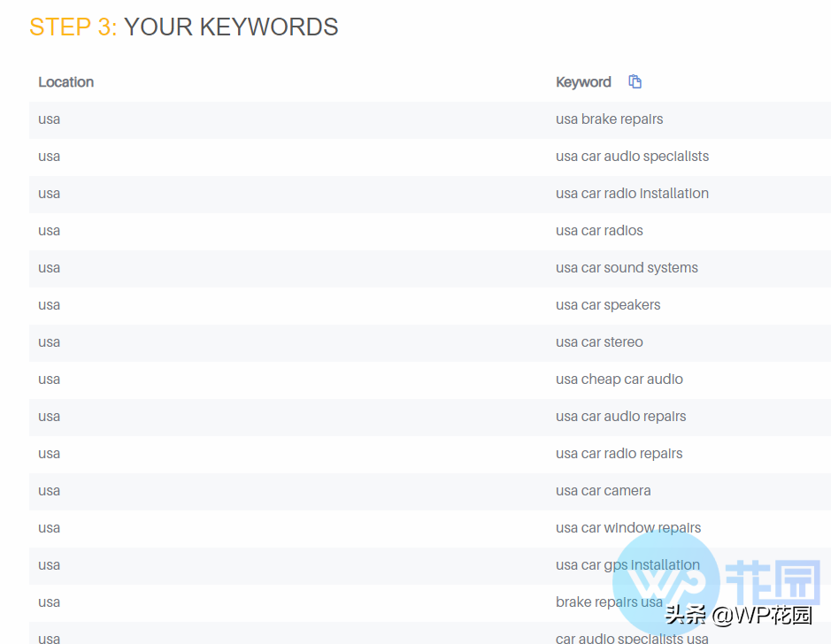Click location cell in 'usa brake repairs' row
This screenshot has height=644, width=831.
coord(50,119)
